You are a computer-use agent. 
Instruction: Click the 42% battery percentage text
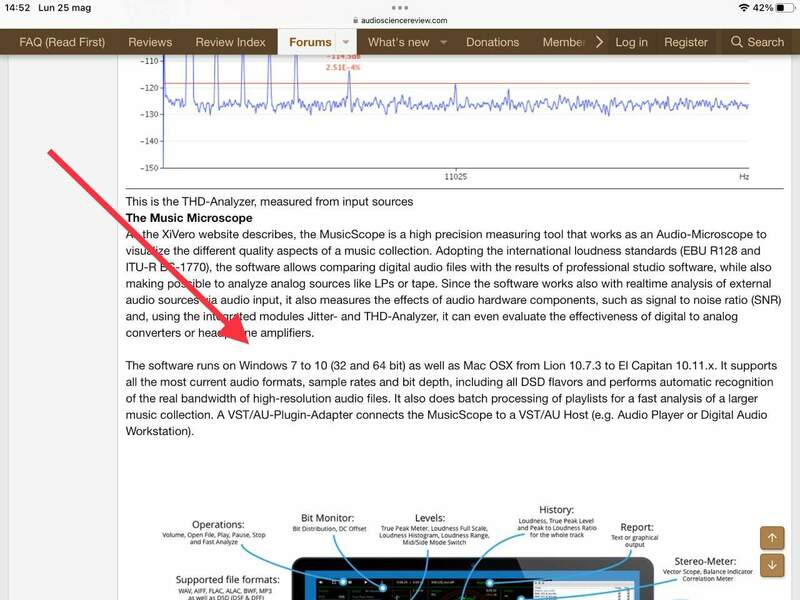[763, 8]
